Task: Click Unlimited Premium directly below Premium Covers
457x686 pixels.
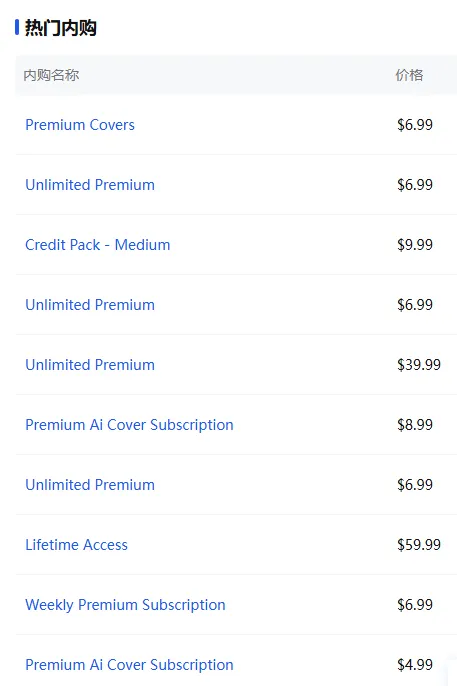Action: (90, 185)
